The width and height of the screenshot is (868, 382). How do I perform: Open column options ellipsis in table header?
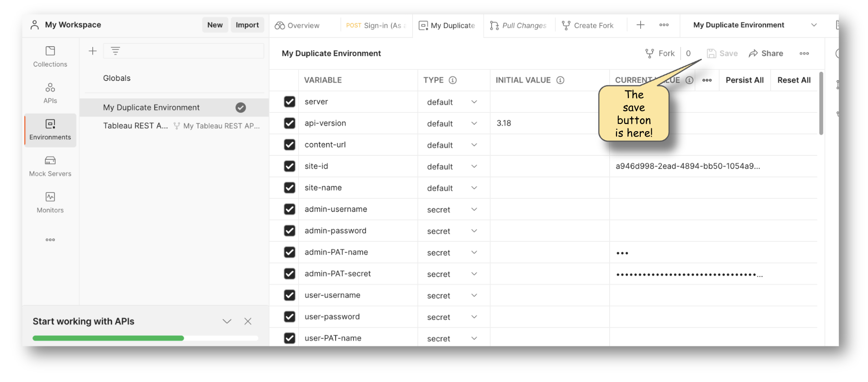click(707, 80)
